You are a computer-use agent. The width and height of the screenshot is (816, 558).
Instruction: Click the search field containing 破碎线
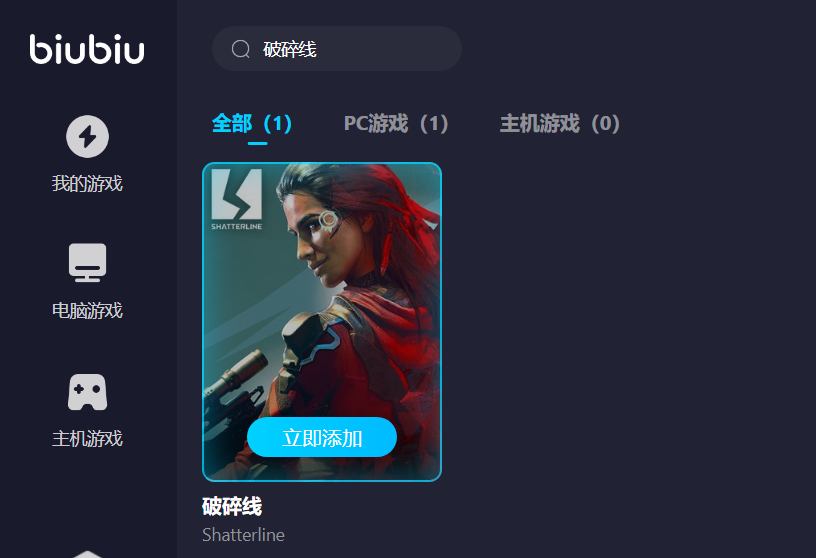tap(337, 49)
